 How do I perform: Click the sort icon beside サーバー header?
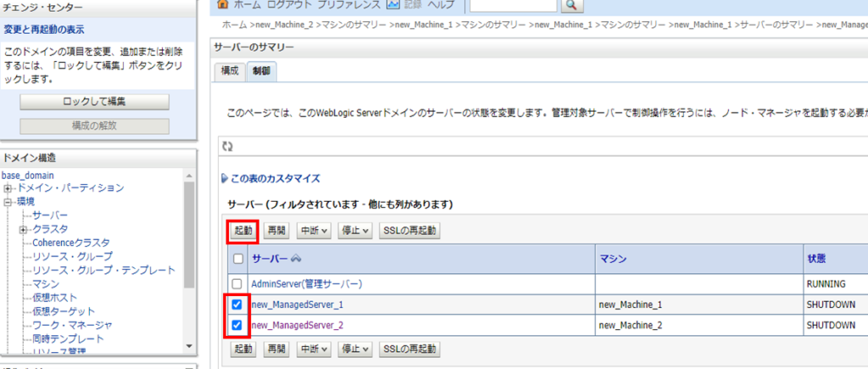tap(296, 259)
